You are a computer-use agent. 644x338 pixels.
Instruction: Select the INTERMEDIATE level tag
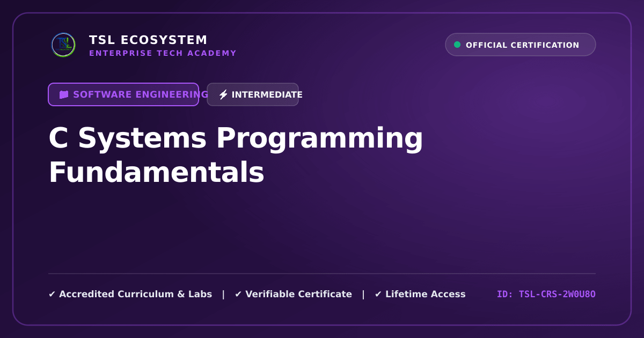pyautogui.click(x=253, y=94)
